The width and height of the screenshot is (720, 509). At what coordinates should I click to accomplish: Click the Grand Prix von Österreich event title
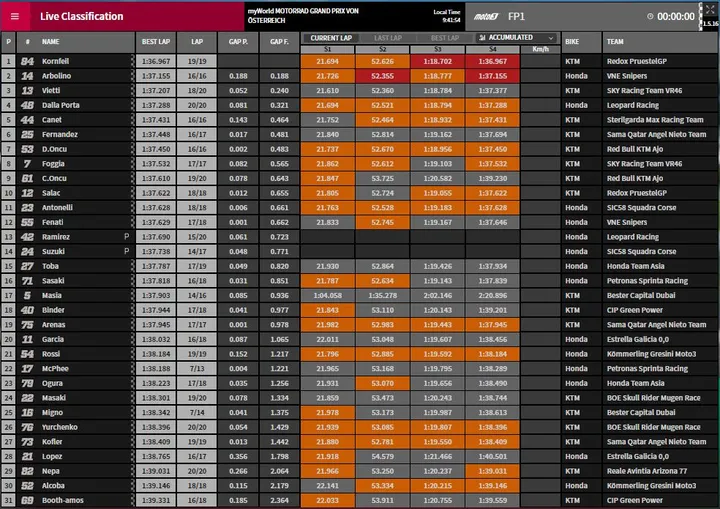[x=303, y=16]
